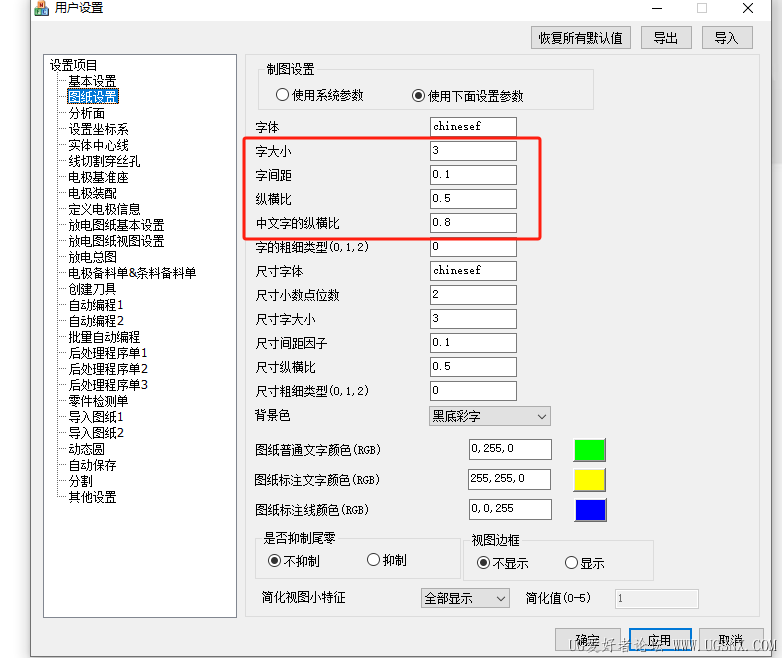Viewport: 782px width, 658px height.
Task: Select 分析面 tree item
Action: click(87, 113)
